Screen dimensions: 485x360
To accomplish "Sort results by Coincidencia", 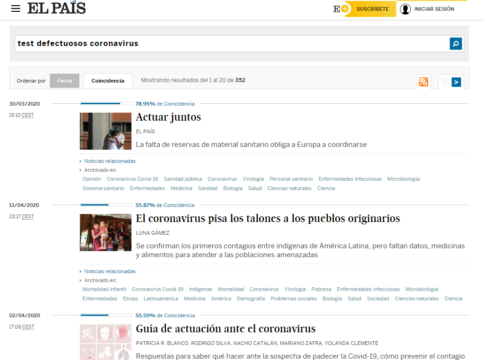I will (108, 81).
